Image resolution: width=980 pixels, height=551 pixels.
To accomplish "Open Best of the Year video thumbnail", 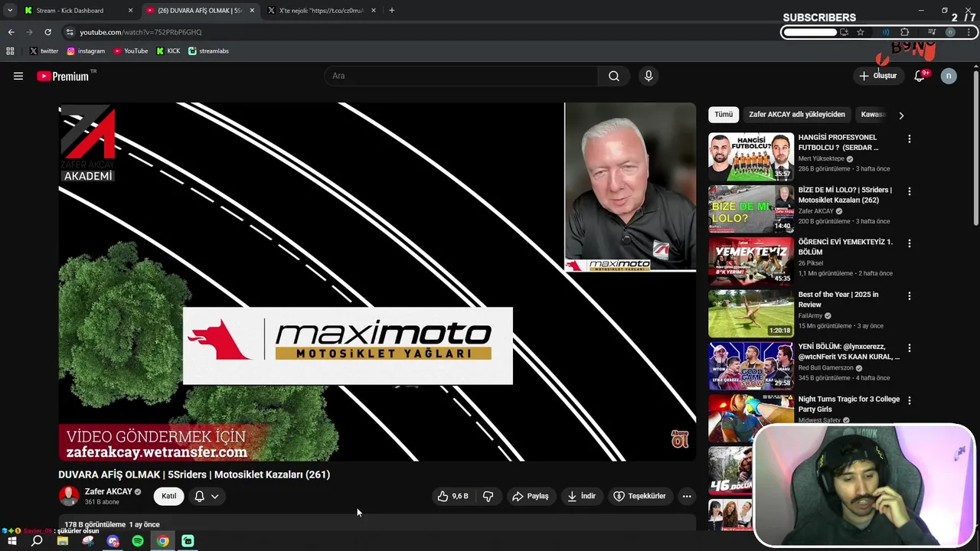I will point(751,313).
